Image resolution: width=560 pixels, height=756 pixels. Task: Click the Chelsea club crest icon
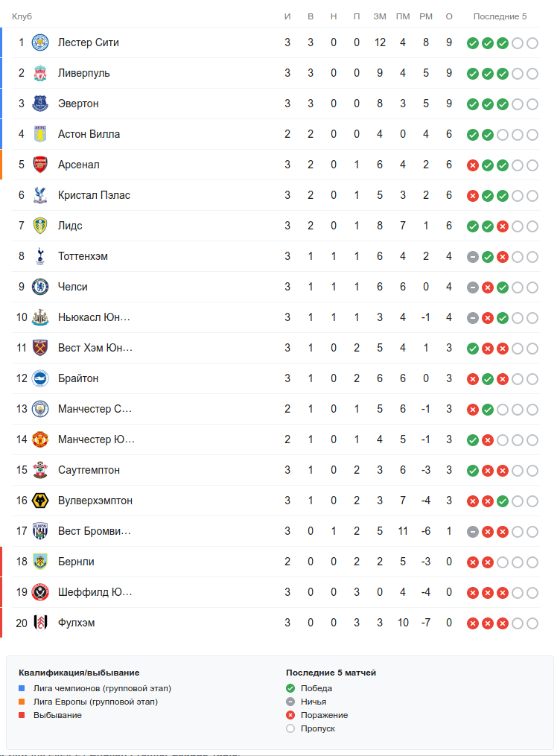(x=40, y=287)
